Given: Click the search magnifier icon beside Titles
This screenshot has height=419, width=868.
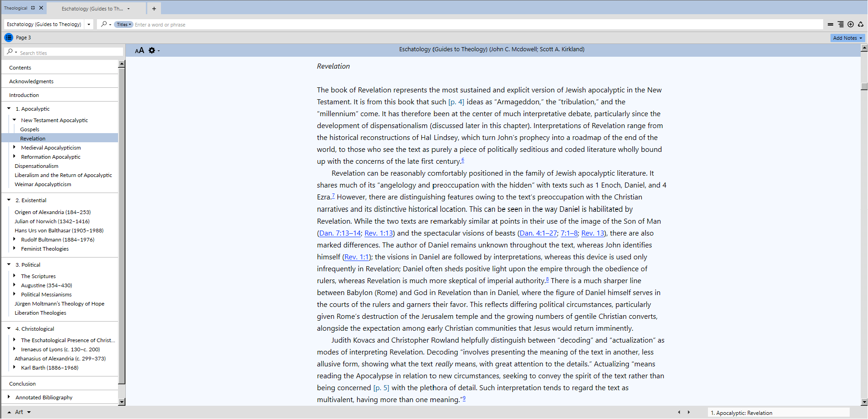Looking at the screenshot, I should 104,24.
